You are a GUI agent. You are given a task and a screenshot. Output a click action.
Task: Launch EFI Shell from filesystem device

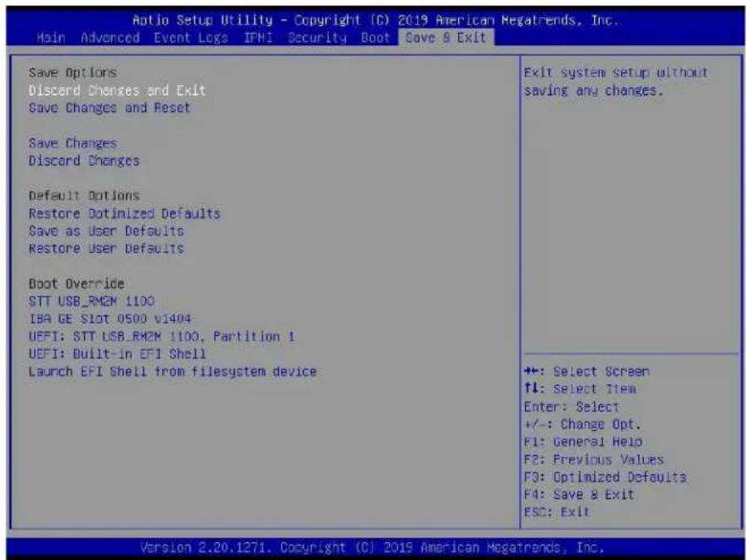click(172, 371)
